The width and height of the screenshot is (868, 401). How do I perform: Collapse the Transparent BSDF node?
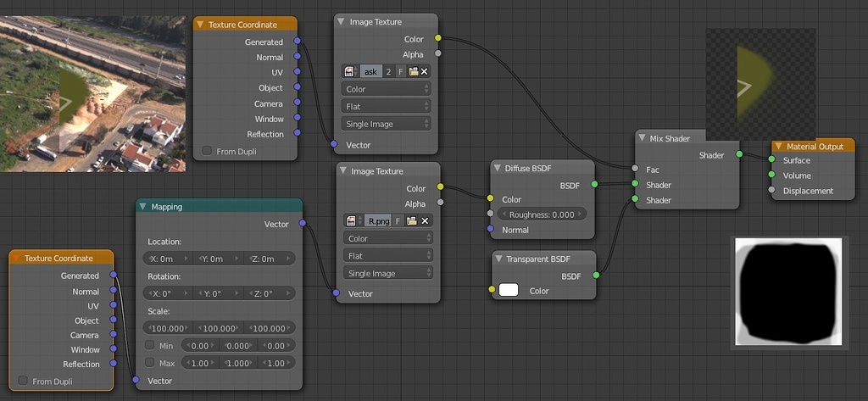coord(498,259)
